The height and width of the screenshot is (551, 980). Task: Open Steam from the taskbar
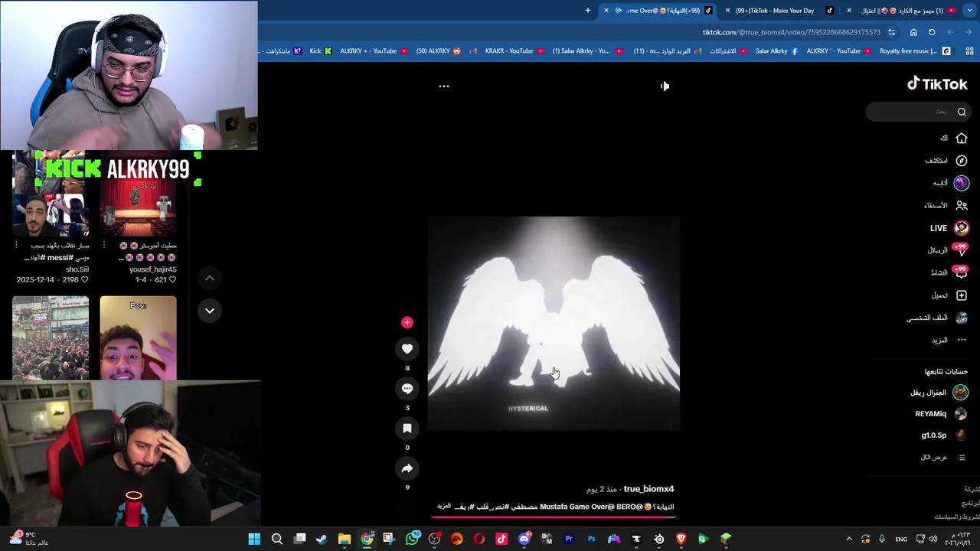coord(322,539)
